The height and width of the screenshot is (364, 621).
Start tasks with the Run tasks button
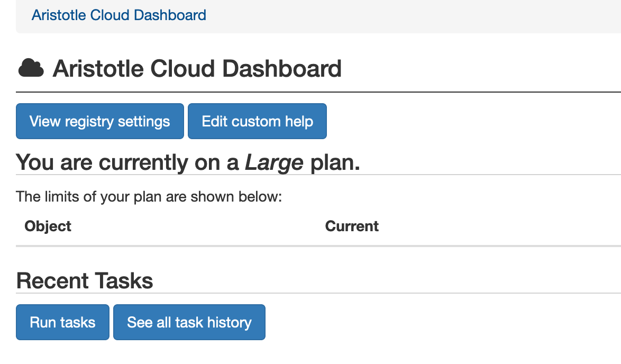[x=62, y=322]
